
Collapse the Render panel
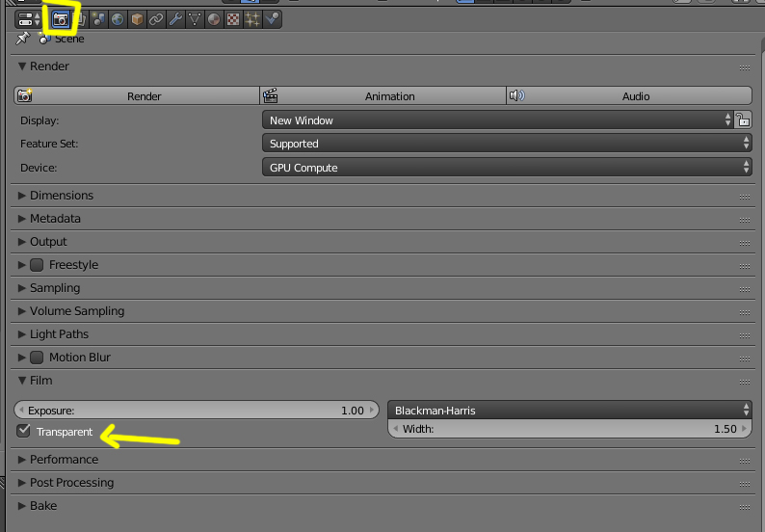22,66
